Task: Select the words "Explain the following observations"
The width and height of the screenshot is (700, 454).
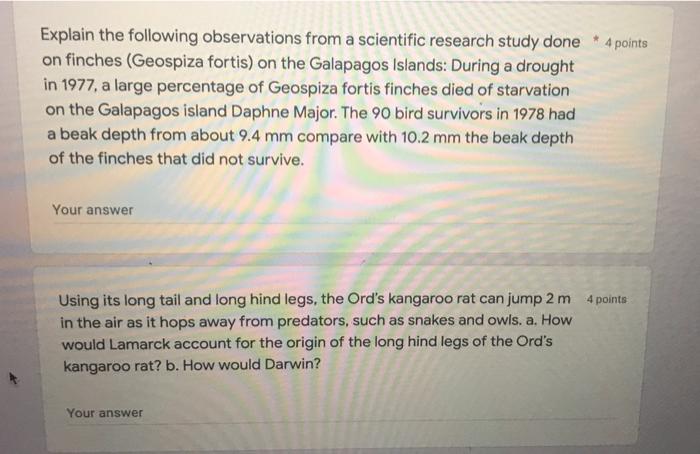Action: 171,36
